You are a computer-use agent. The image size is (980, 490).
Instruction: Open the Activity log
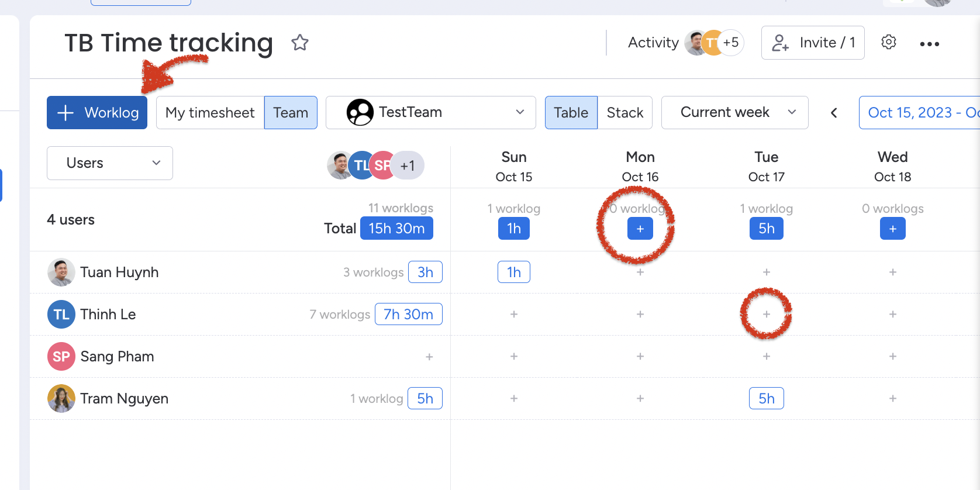pyautogui.click(x=653, y=43)
